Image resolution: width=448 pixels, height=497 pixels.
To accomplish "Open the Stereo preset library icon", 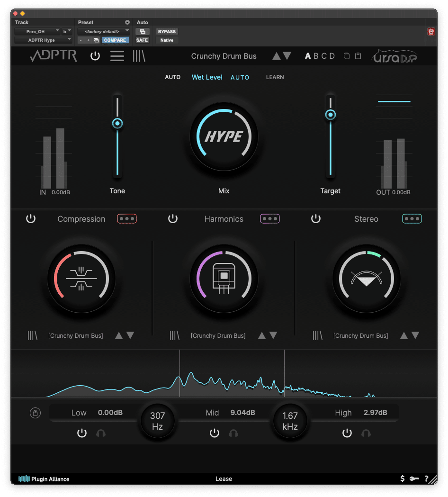I will click(317, 335).
